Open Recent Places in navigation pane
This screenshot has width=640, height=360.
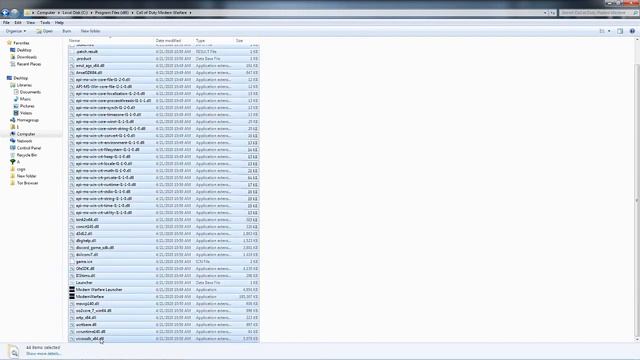point(29,64)
